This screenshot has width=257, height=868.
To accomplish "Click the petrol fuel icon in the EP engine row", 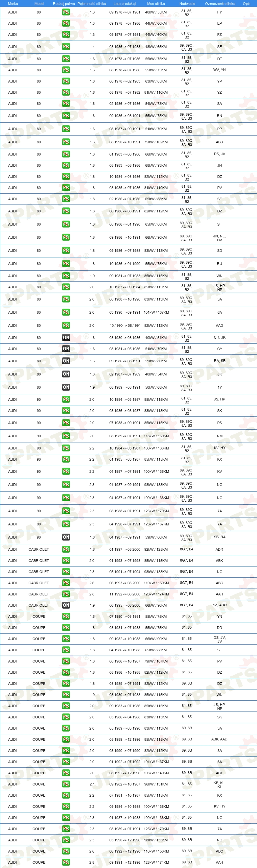I will coord(66,23).
